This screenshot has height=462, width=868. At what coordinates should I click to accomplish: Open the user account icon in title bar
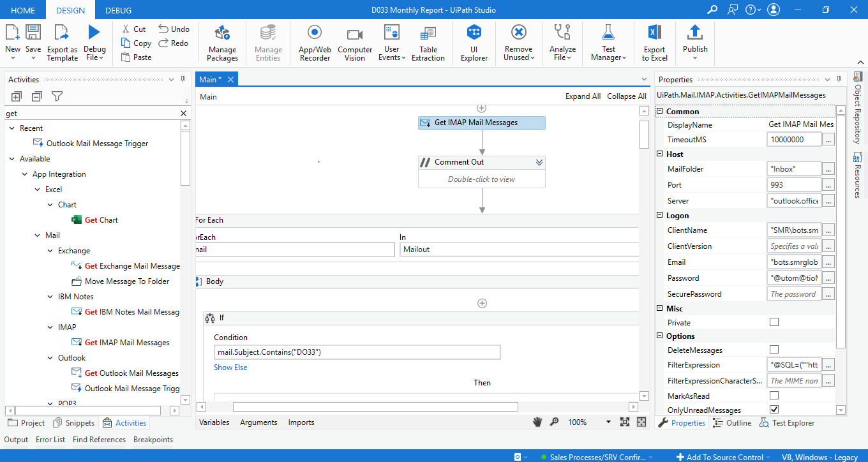[x=774, y=10]
